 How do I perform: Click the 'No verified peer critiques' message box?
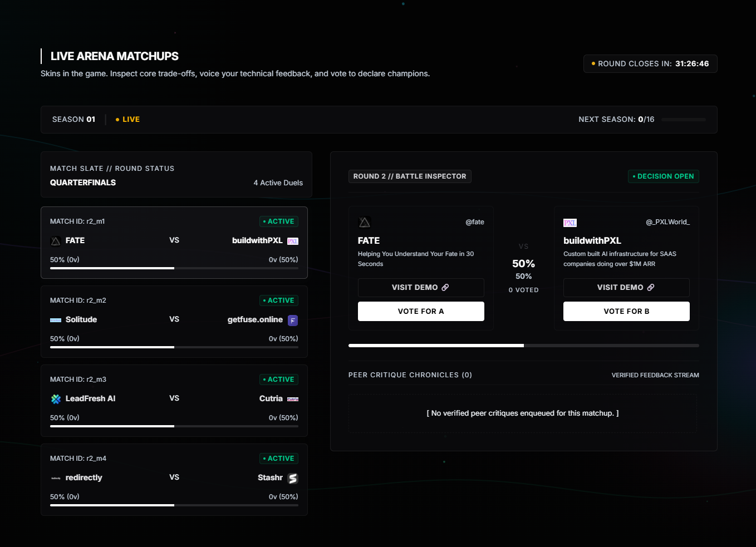click(523, 413)
